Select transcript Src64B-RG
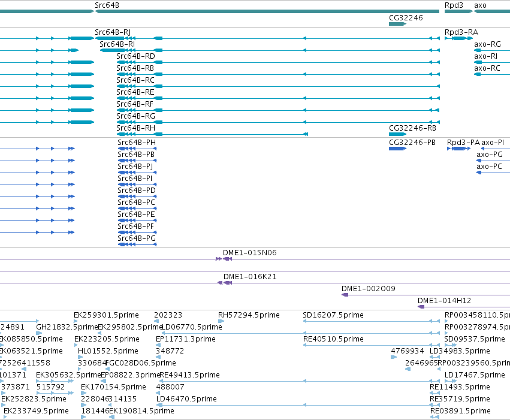The image size is (510, 420). [135, 116]
